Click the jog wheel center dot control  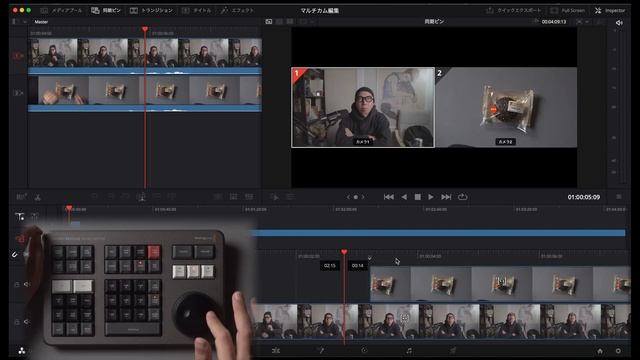(x=356, y=197)
